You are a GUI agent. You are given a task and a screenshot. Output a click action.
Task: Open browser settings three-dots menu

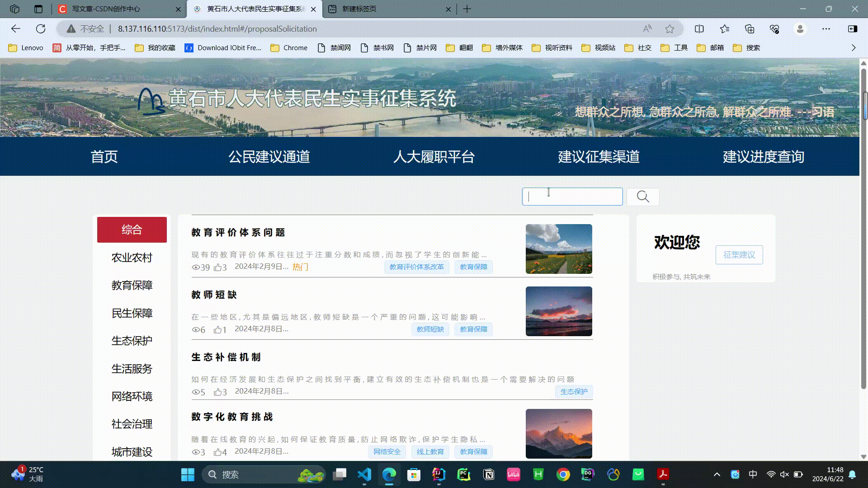coord(826,29)
